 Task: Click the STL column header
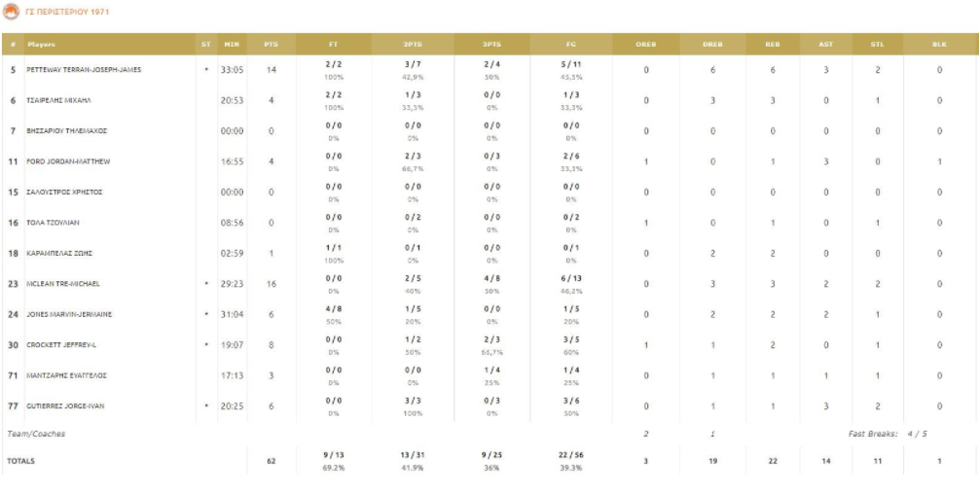coord(877,44)
